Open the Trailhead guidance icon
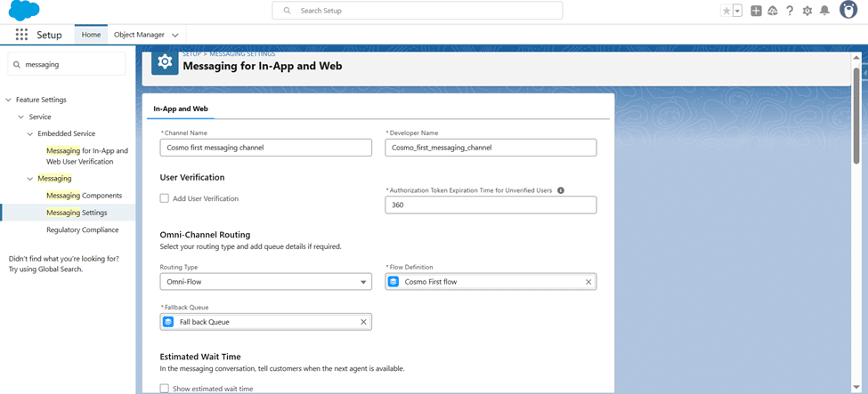Image resolution: width=868 pixels, height=394 pixels. click(x=773, y=11)
